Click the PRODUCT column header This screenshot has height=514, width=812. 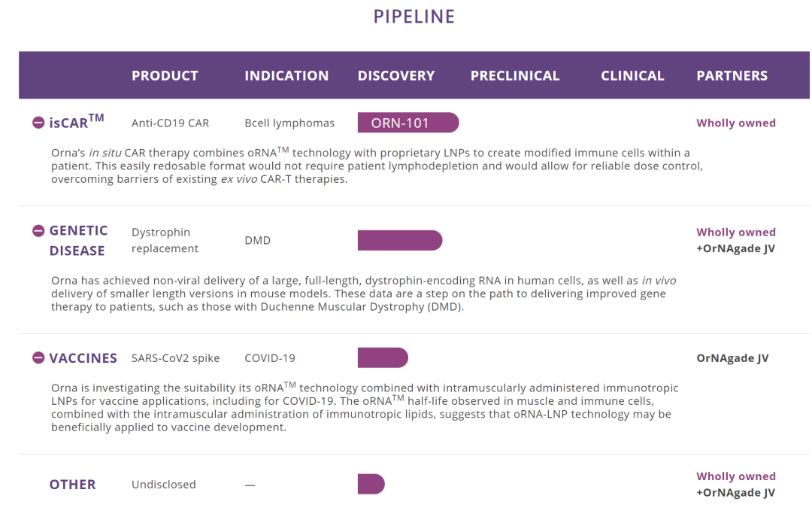pyautogui.click(x=165, y=75)
